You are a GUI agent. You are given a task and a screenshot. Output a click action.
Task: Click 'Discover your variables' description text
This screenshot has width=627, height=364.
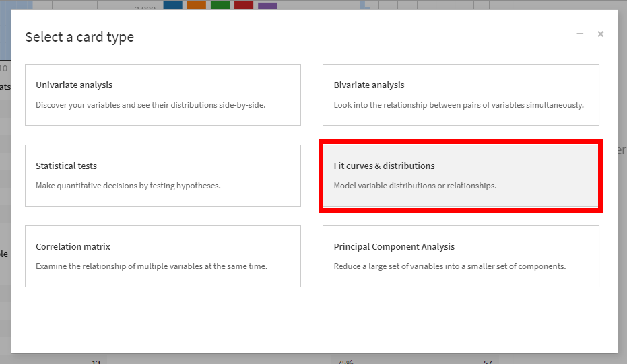pyautogui.click(x=151, y=105)
